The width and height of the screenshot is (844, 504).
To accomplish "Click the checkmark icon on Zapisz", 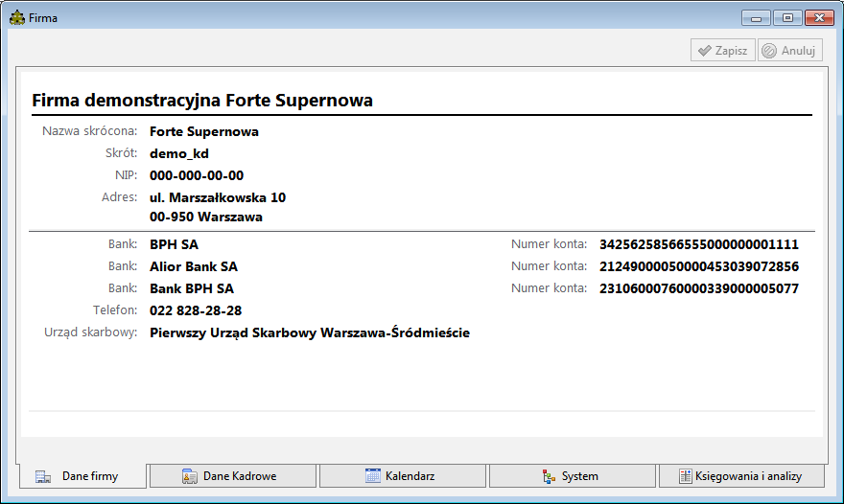I will click(704, 51).
